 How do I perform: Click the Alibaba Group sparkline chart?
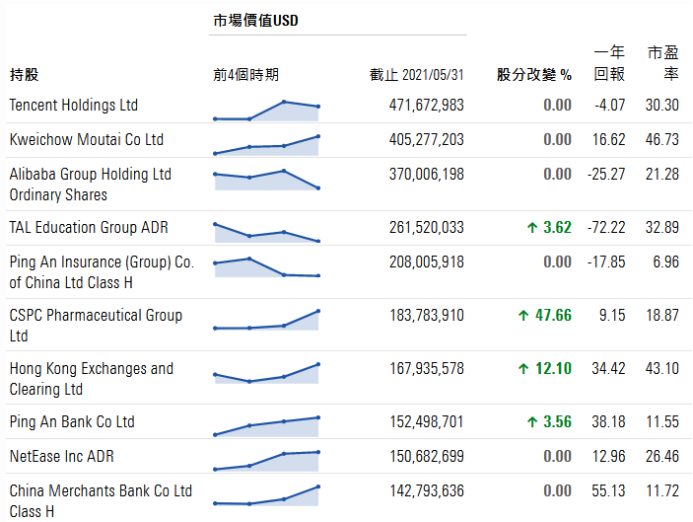coord(266,179)
